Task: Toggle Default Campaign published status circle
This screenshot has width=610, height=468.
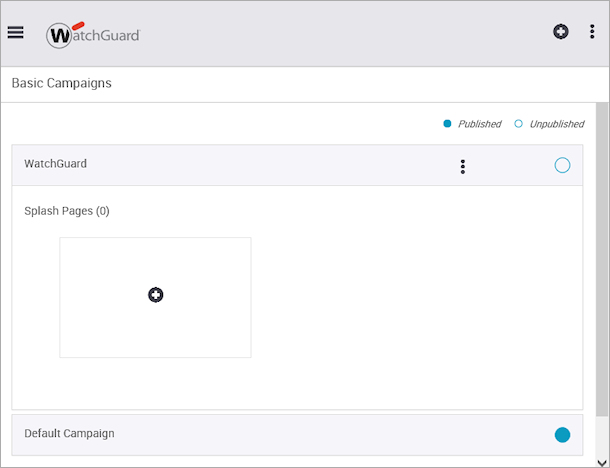Action: [562, 435]
